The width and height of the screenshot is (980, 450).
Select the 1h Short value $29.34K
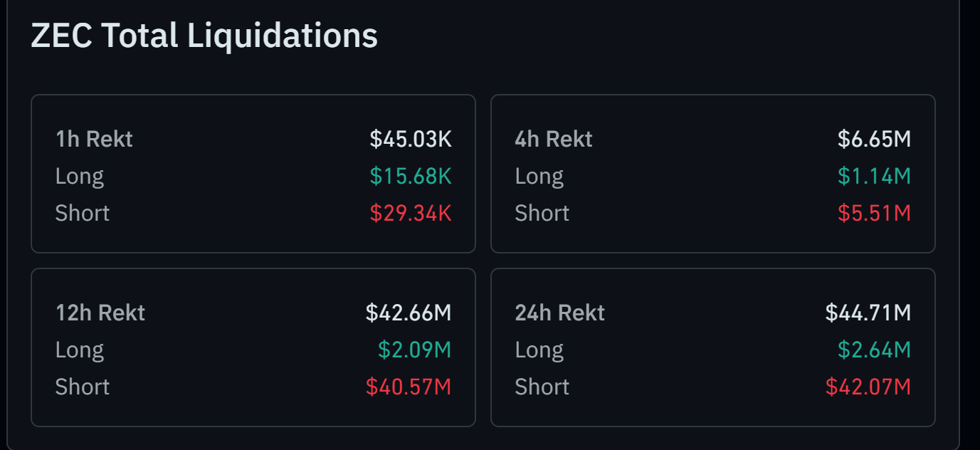point(411,213)
